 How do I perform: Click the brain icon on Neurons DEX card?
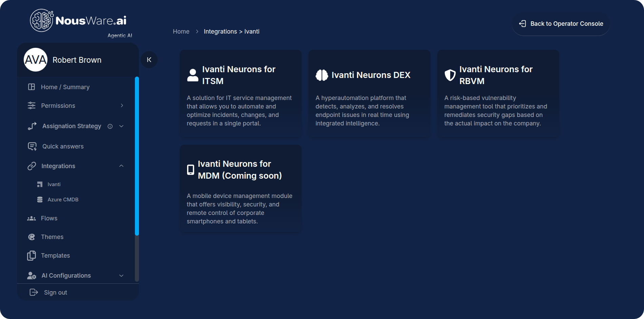pyautogui.click(x=322, y=75)
